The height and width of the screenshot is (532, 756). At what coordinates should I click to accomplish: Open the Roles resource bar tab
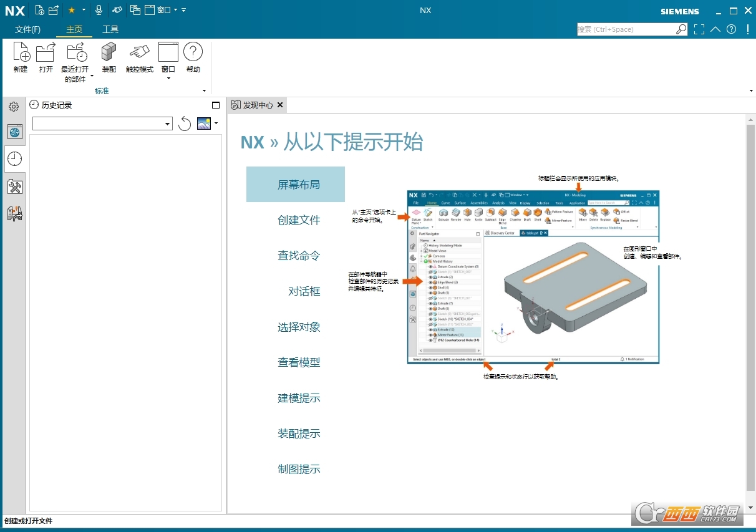(x=15, y=213)
